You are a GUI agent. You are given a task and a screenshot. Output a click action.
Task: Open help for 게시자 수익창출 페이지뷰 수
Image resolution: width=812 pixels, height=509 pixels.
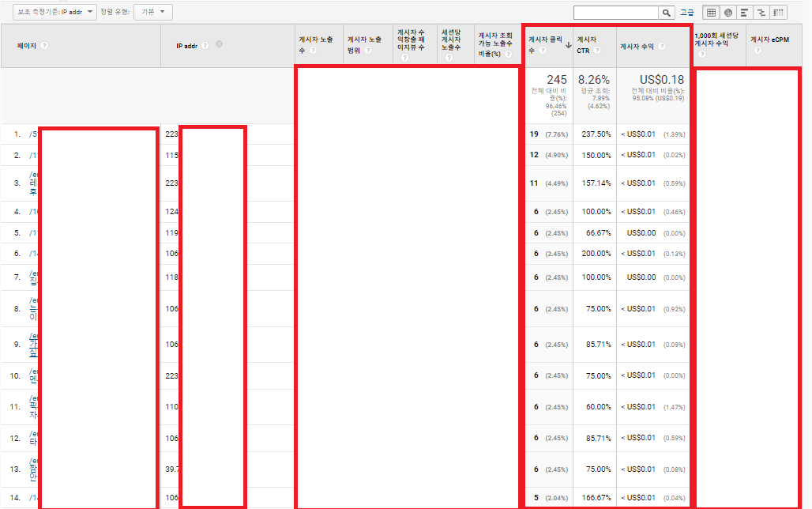(404, 58)
